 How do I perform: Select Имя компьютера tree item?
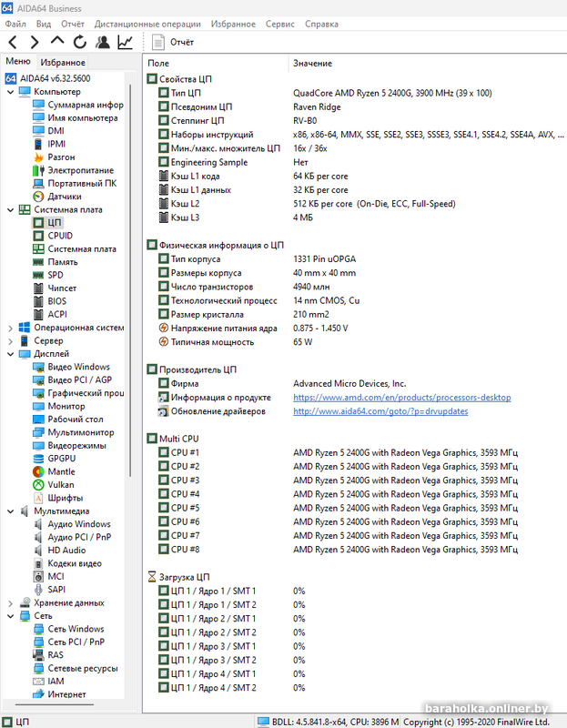(x=76, y=118)
